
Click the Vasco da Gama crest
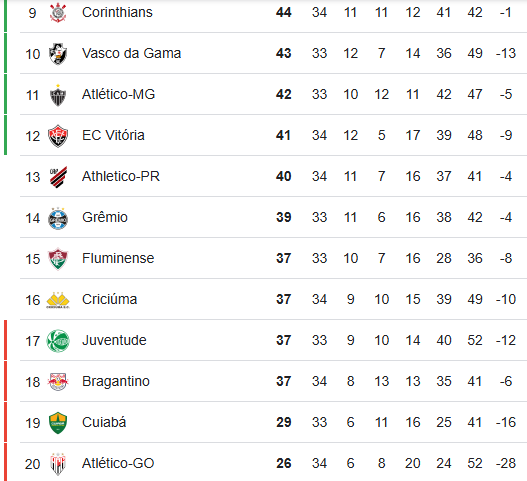pyautogui.click(x=58, y=54)
